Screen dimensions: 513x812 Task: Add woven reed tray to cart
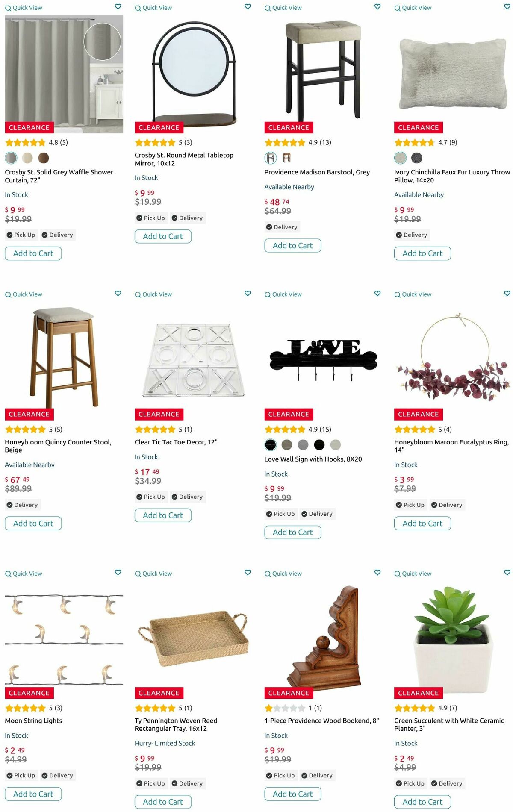[x=163, y=802]
